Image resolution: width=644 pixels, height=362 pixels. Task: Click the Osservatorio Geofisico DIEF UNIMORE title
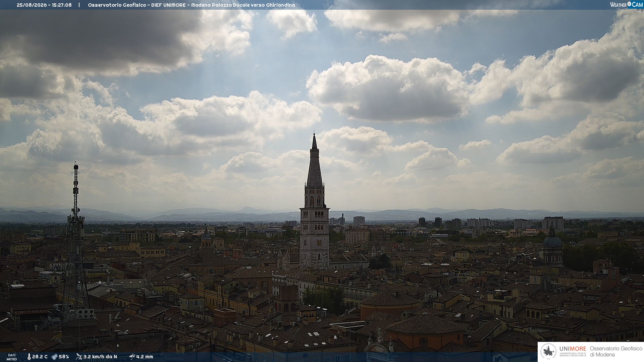tap(192, 5)
